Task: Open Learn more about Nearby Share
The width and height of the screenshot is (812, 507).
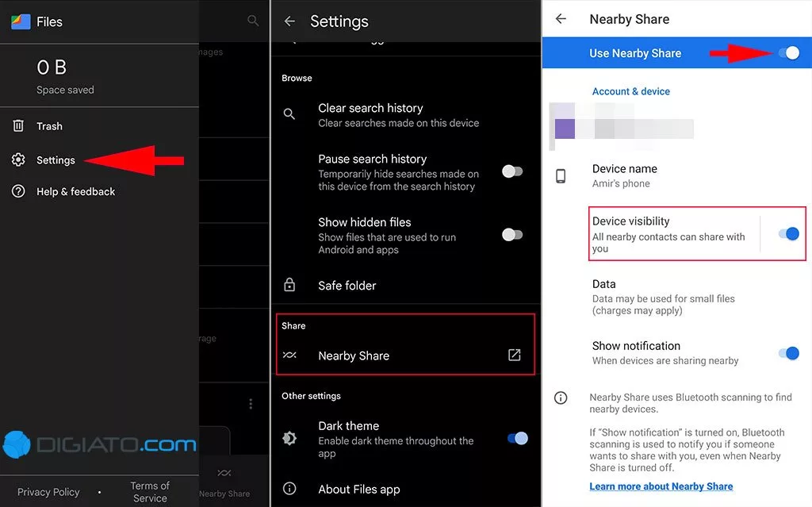Action: (x=661, y=486)
